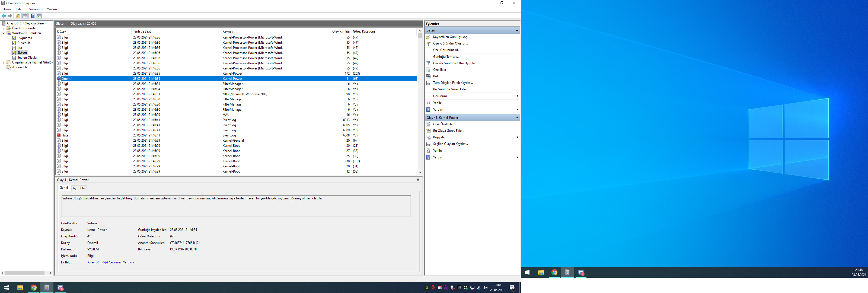The image size is (868, 293).
Task: Open File Explorer on second monitor taskbar
Action: point(541,272)
